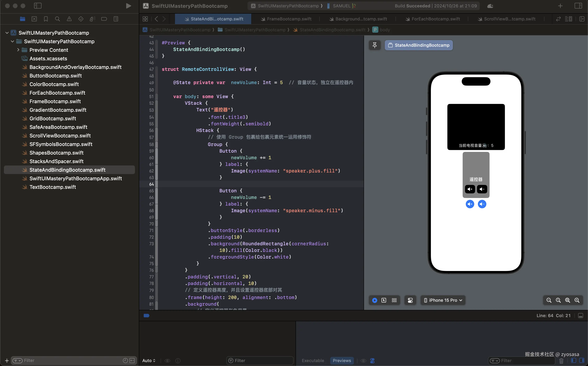Click the StateAndBindingBootcamp preview chip
The image size is (588, 366).
point(418,45)
